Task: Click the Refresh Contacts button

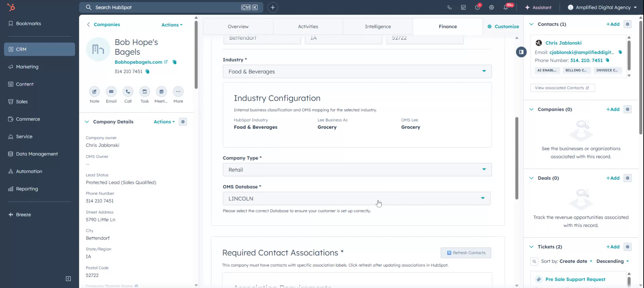Action: tap(466, 253)
